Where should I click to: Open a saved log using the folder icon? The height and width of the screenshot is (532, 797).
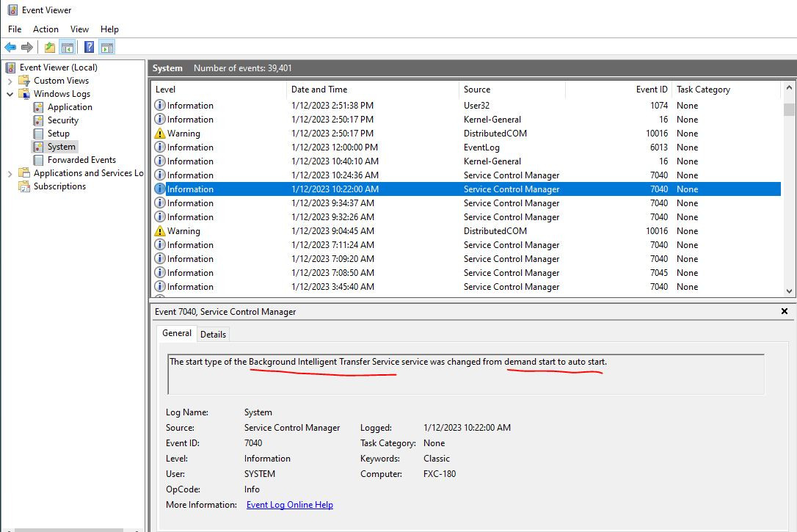pos(49,47)
